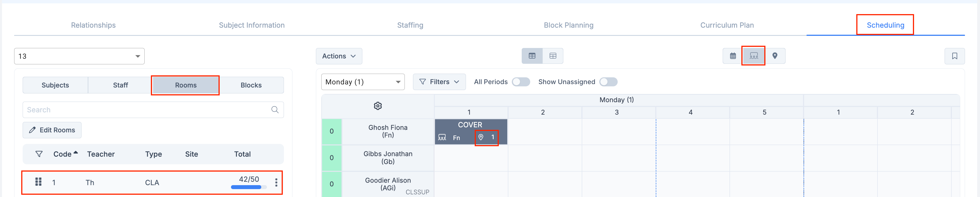Click the Edit Rooms button
Screen dimensions: 980x197
(52, 130)
